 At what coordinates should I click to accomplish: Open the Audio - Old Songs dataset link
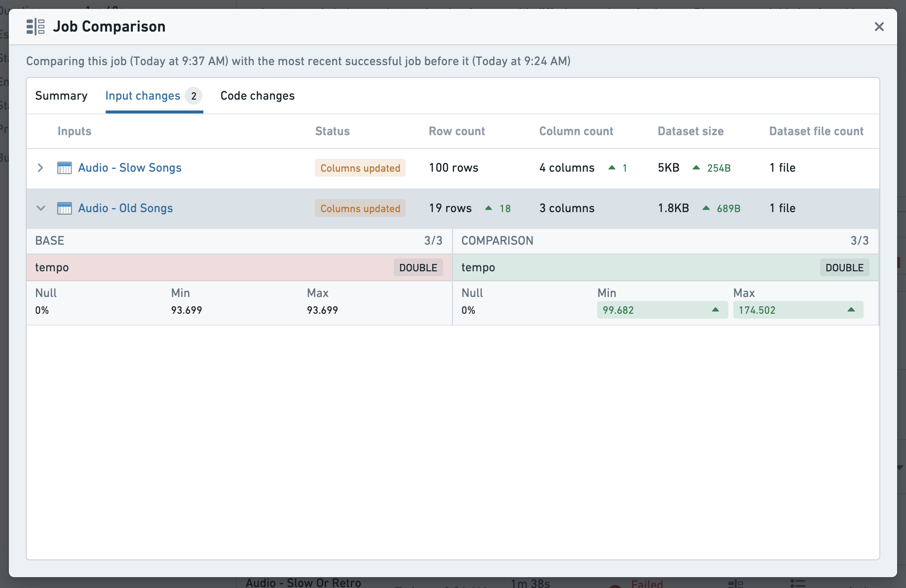point(125,208)
